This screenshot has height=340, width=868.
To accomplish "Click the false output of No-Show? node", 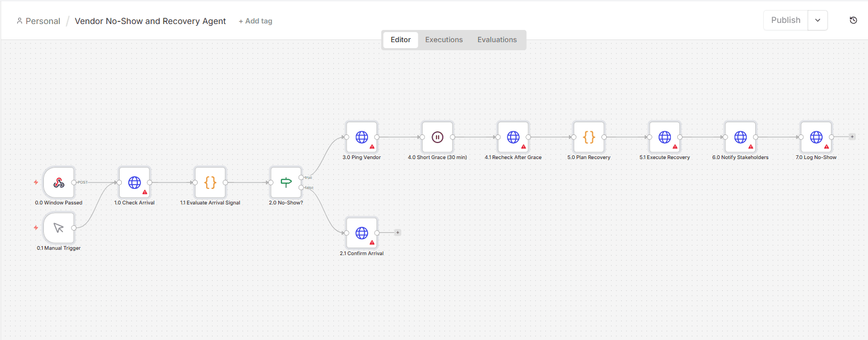I will pos(301,187).
